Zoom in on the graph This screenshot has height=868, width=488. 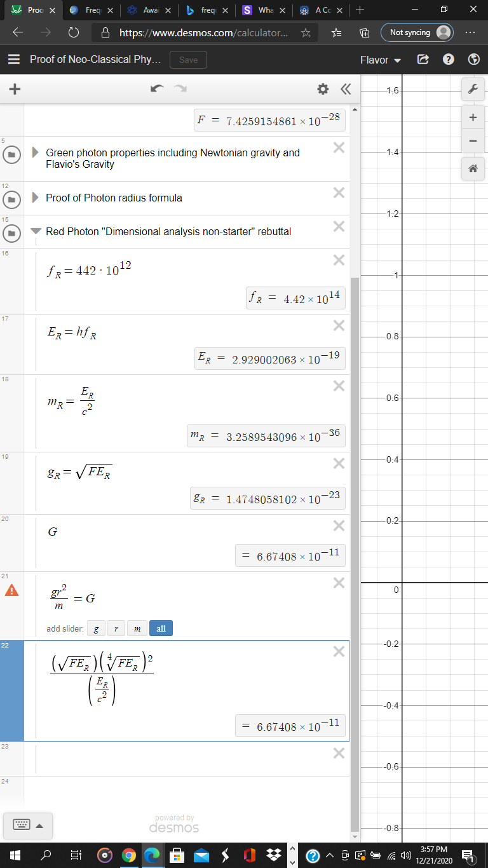pos(472,118)
